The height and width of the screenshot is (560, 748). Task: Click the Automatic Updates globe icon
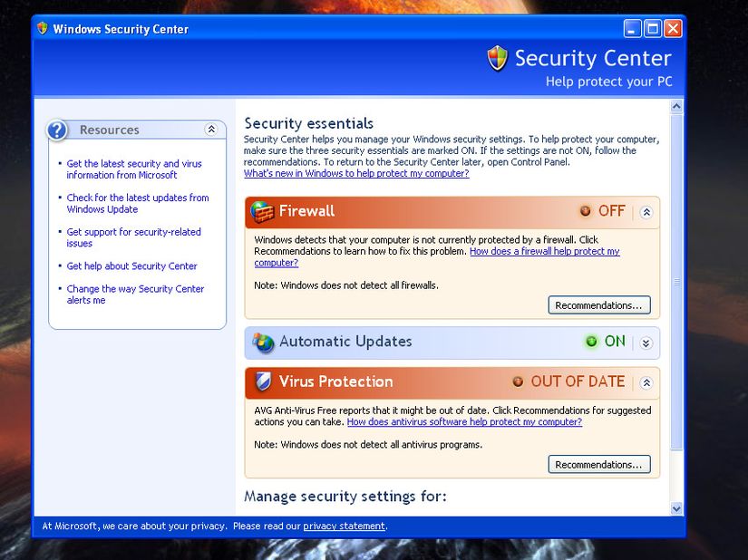coord(263,343)
